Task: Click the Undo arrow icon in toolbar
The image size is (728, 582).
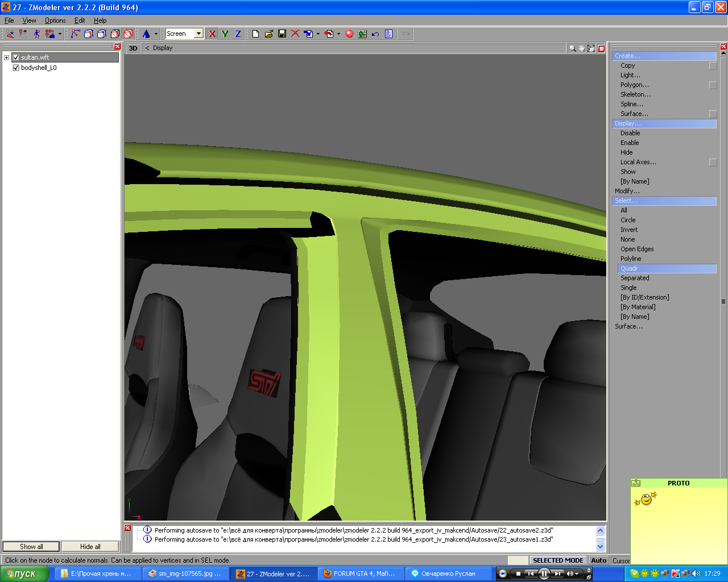Action: click(x=375, y=34)
